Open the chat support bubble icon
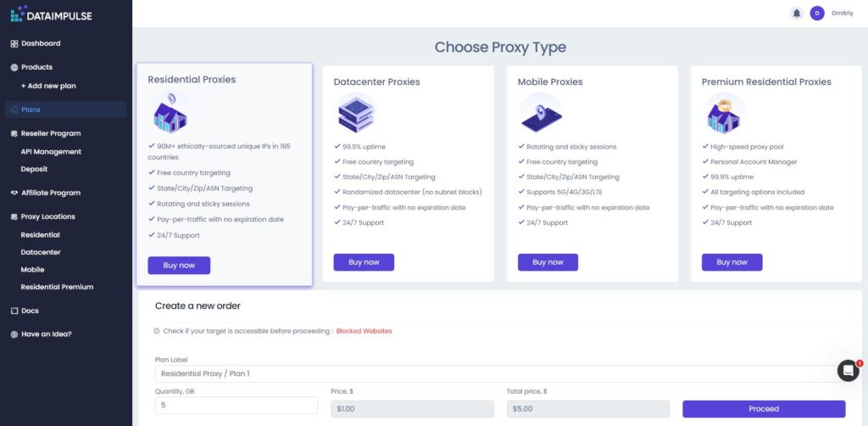Screen dimensions: 868x426 tap(848, 371)
